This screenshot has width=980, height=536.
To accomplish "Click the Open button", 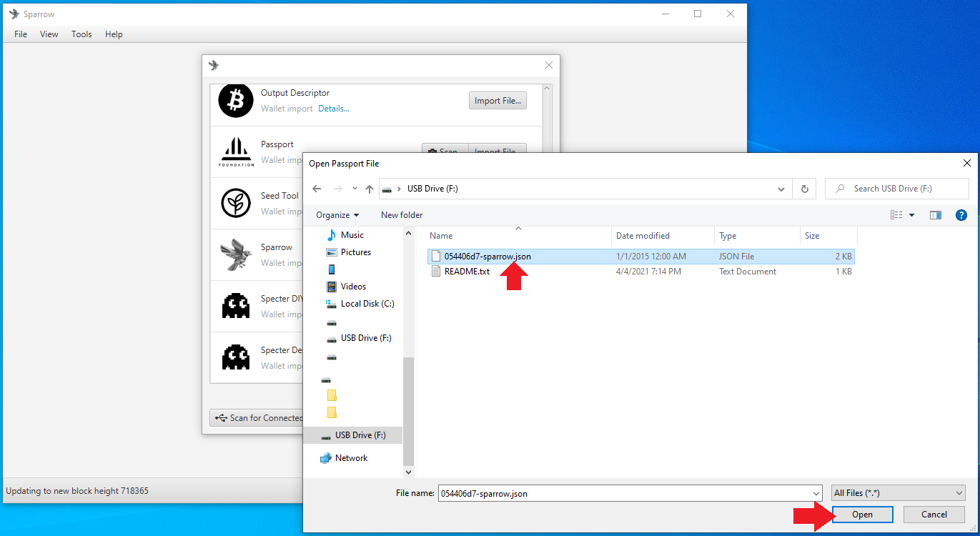I will [x=862, y=515].
